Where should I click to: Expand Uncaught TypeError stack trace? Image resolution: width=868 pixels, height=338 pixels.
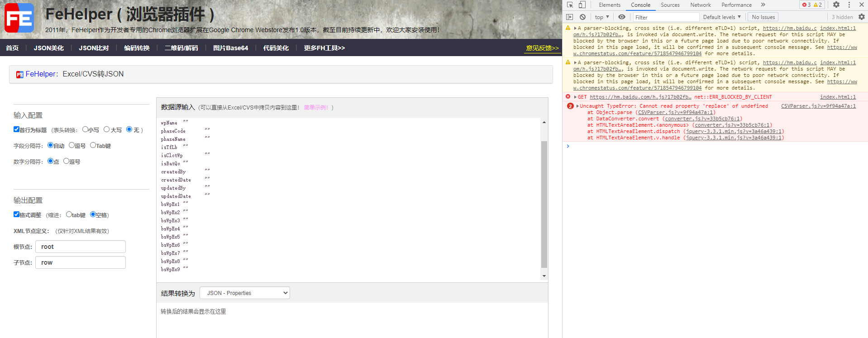pyautogui.click(x=577, y=106)
